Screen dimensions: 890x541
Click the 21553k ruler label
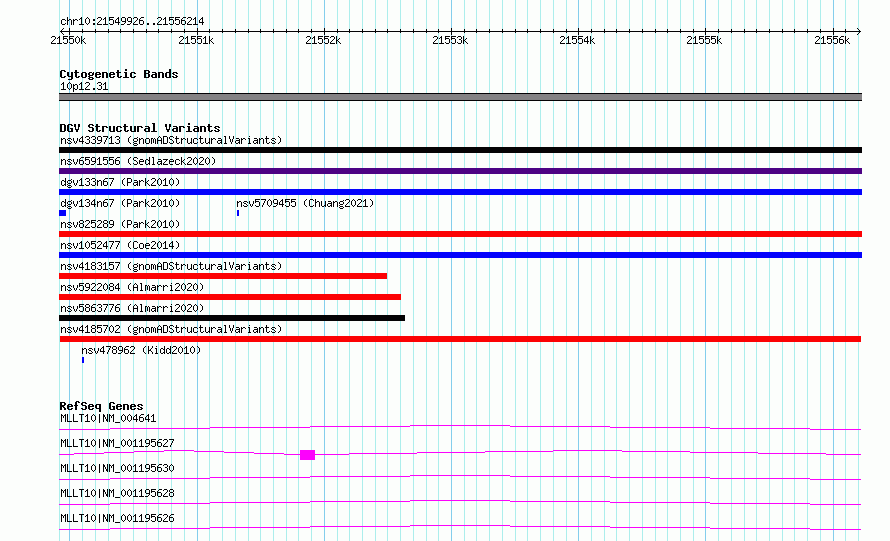click(450, 40)
